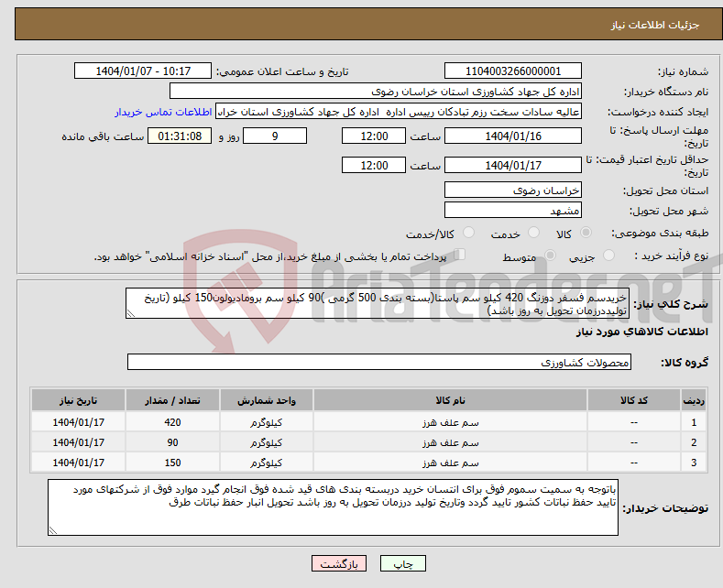This screenshot has height=588, width=723.
Task: Click the ساعت باقی مانده label
Action: click(103, 136)
